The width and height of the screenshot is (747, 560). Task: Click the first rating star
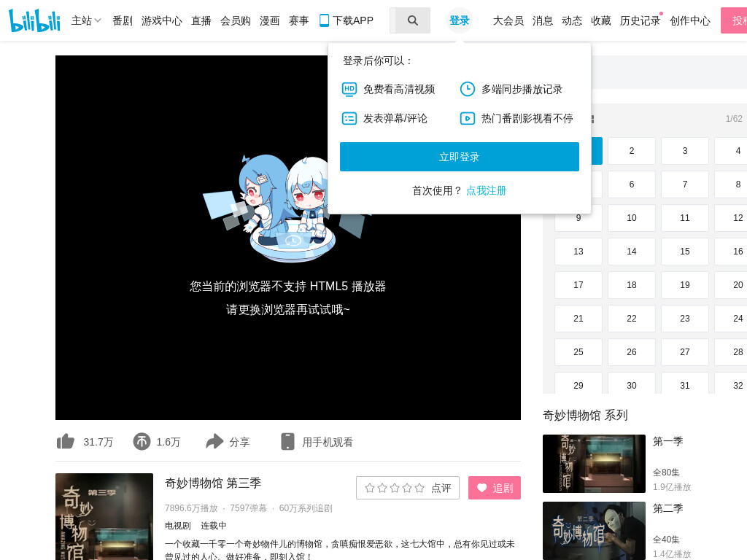pos(370,488)
